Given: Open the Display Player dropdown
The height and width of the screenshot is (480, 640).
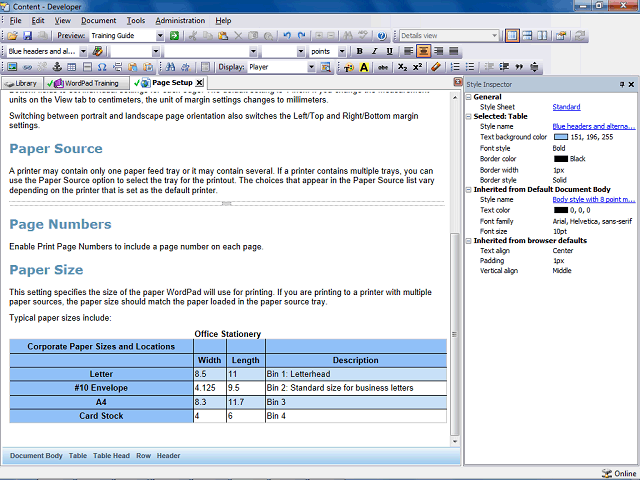Looking at the screenshot, I should [x=311, y=67].
